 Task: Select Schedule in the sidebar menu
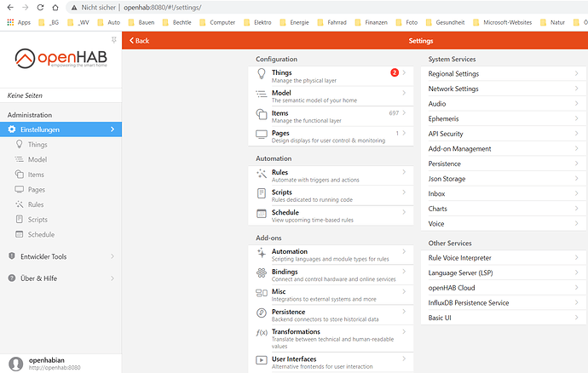61,234
